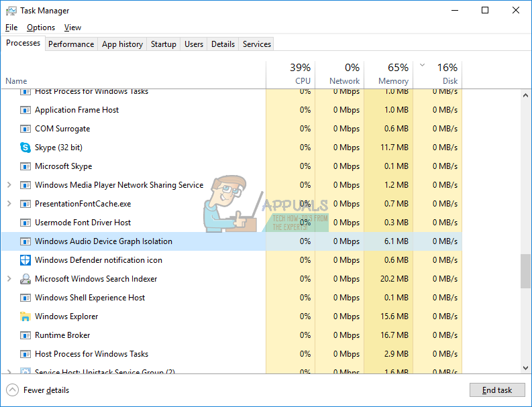The width and height of the screenshot is (532, 407).
Task: Switch to the Performance tab
Action: click(71, 44)
